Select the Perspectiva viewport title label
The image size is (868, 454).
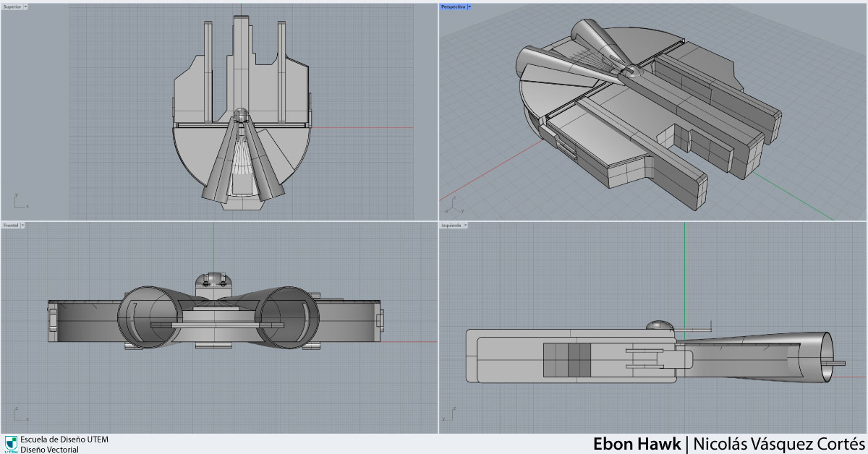[453, 7]
